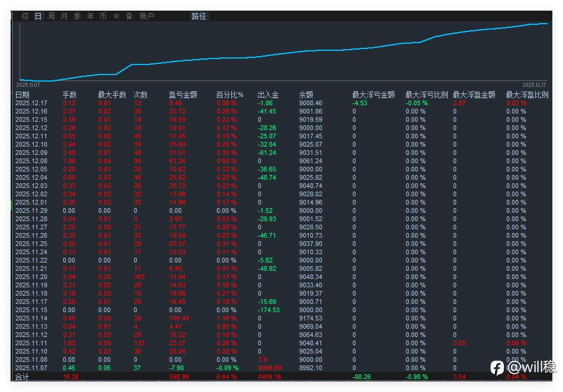The height and width of the screenshot is (392, 563).
Task: Select the 2025.12.08 date cell
Action: (31, 161)
